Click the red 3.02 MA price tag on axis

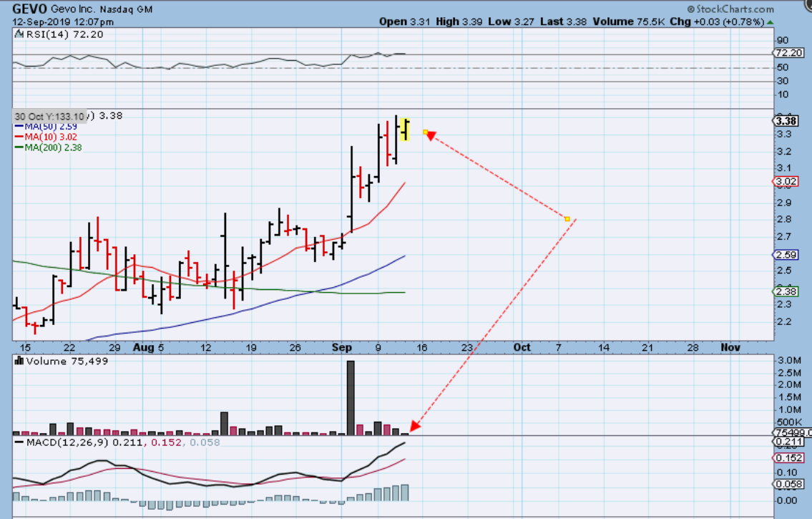(786, 181)
